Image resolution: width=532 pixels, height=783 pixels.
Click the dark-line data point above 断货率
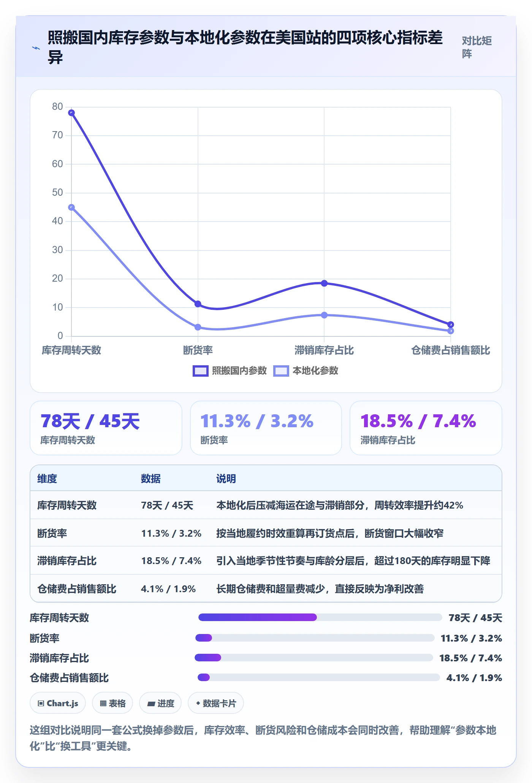click(x=198, y=304)
